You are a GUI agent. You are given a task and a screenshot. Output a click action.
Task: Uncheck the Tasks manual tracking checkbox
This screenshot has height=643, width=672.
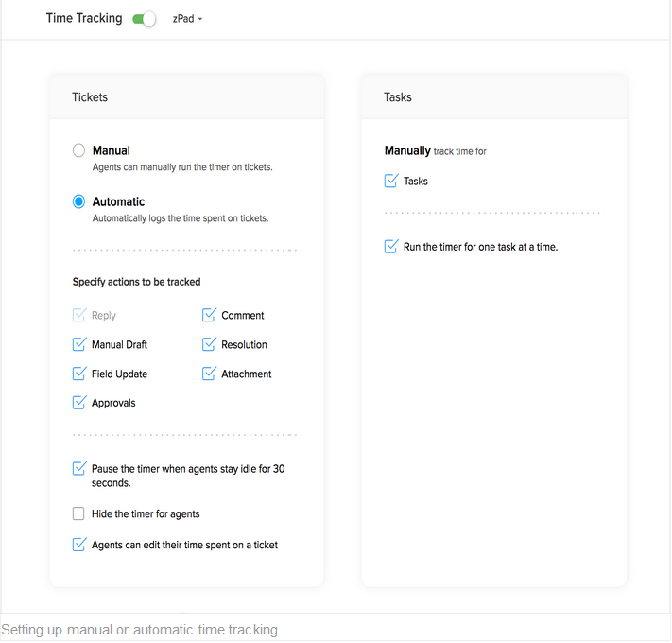pos(391,182)
